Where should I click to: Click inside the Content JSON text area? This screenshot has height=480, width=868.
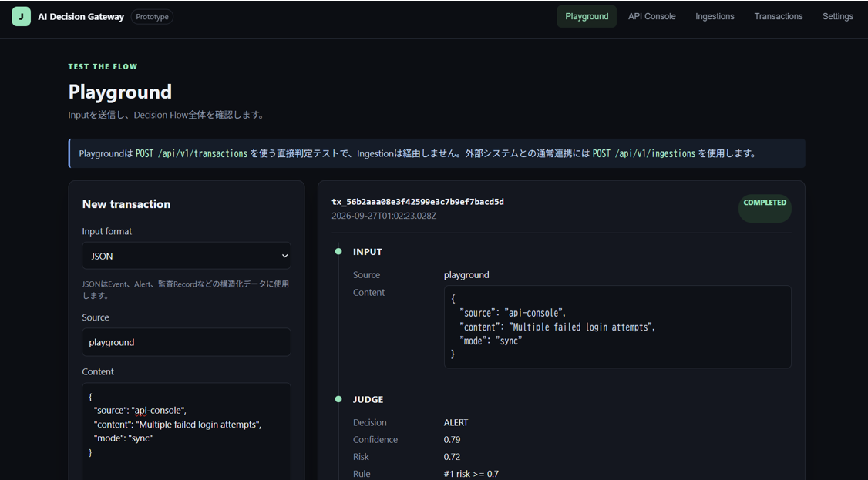187,431
